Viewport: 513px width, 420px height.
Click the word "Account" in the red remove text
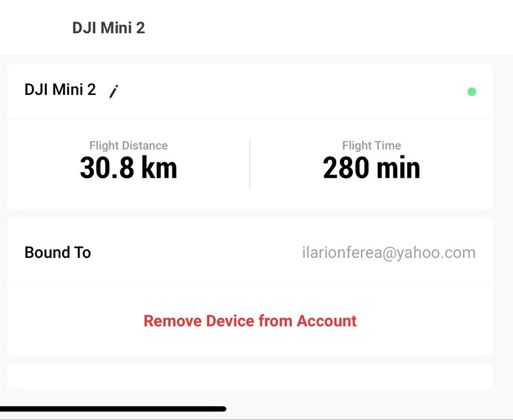tap(328, 321)
